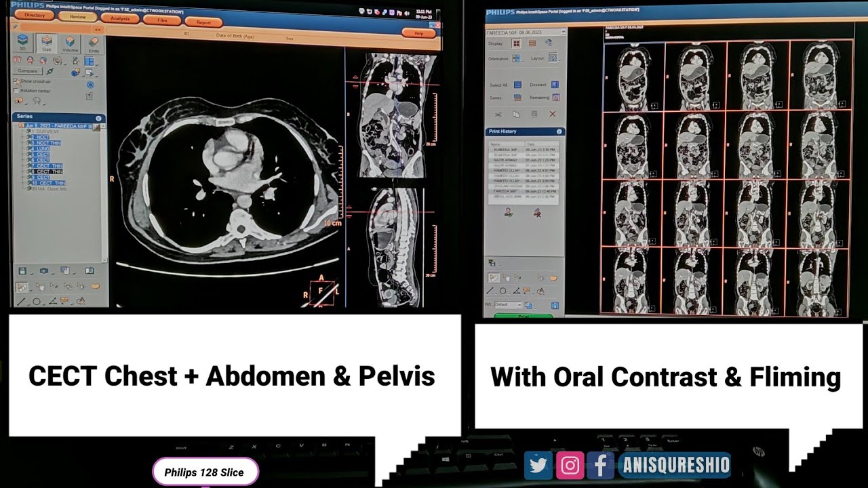The width and height of the screenshot is (868, 488).
Task: Click the green Print button
Action: (x=524, y=317)
